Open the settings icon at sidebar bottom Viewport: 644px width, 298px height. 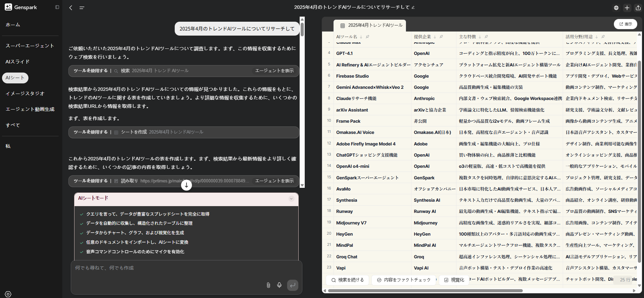8,294
